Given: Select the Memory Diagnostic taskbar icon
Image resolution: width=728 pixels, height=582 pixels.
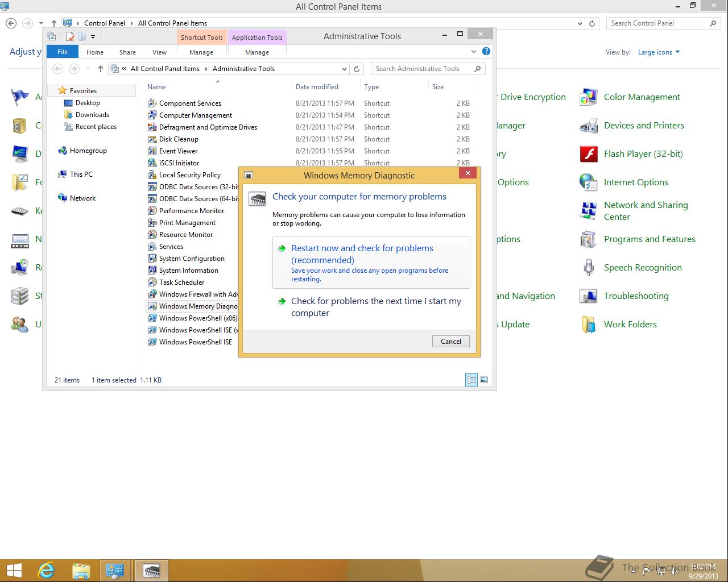Looking at the screenshot, I should click(151, 571).
